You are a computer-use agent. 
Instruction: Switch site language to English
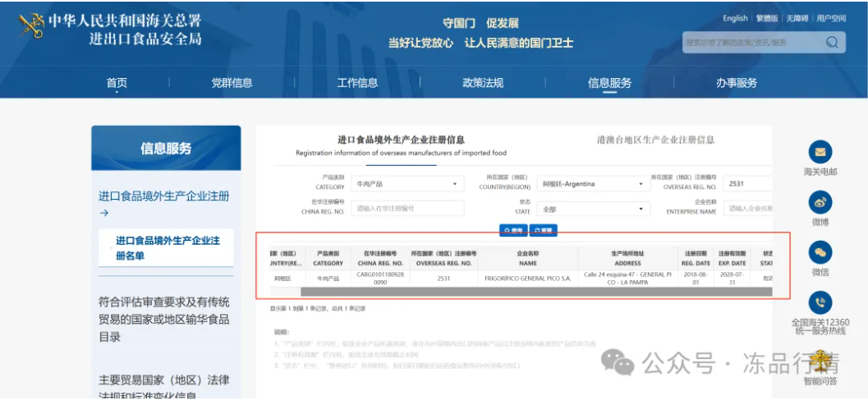tap(735, 19)
